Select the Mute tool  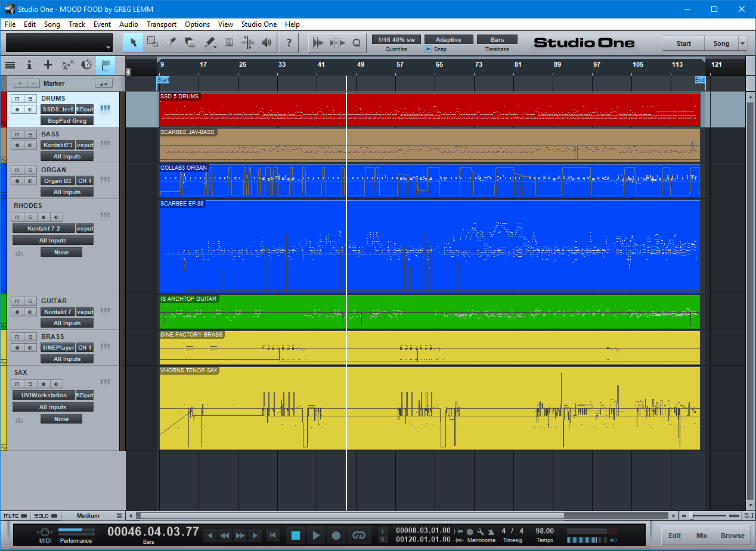point(228,42)
